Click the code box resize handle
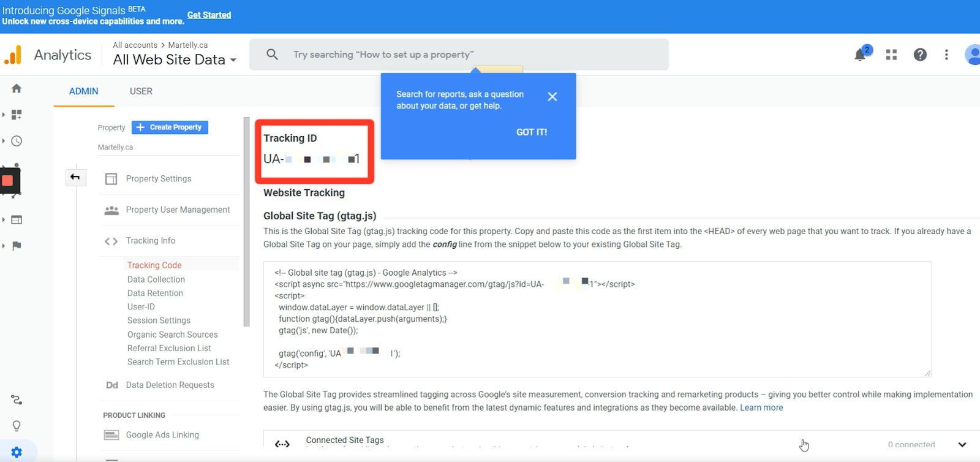The height and width of the screenshot is (462, 980). coord(927,373)
